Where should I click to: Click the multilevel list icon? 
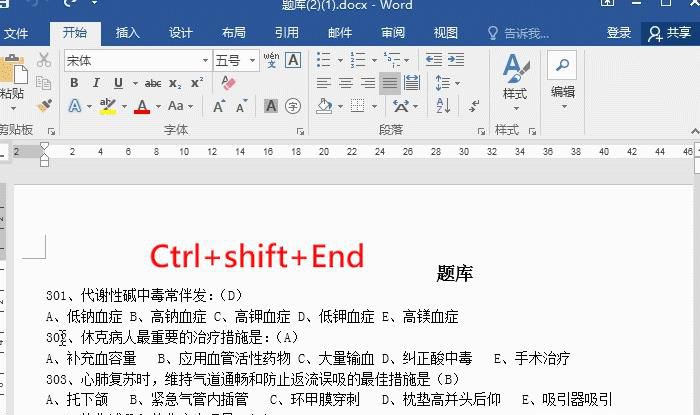click(392, 59)
